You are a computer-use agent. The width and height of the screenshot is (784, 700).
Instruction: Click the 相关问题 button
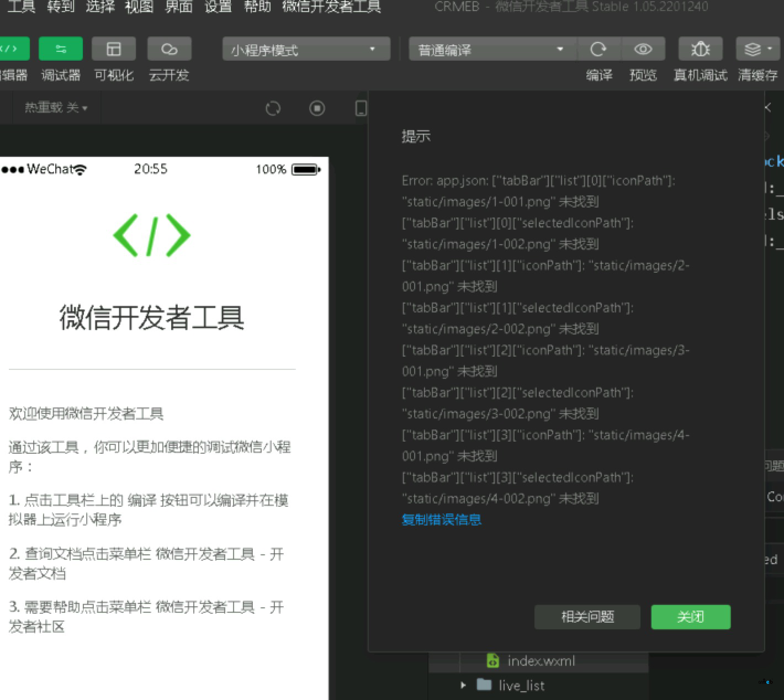pos(587,617)
